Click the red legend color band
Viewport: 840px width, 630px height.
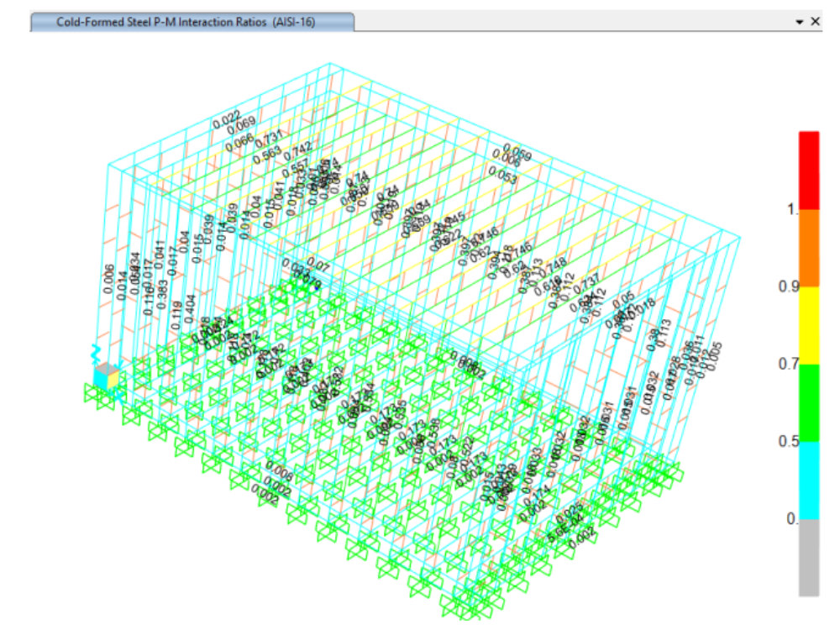click(809, 171)
